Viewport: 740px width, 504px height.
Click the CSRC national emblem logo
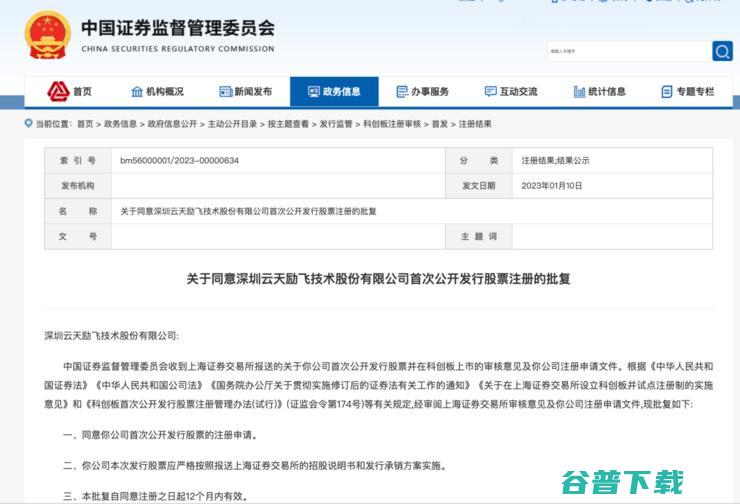[x=47, y=35]
